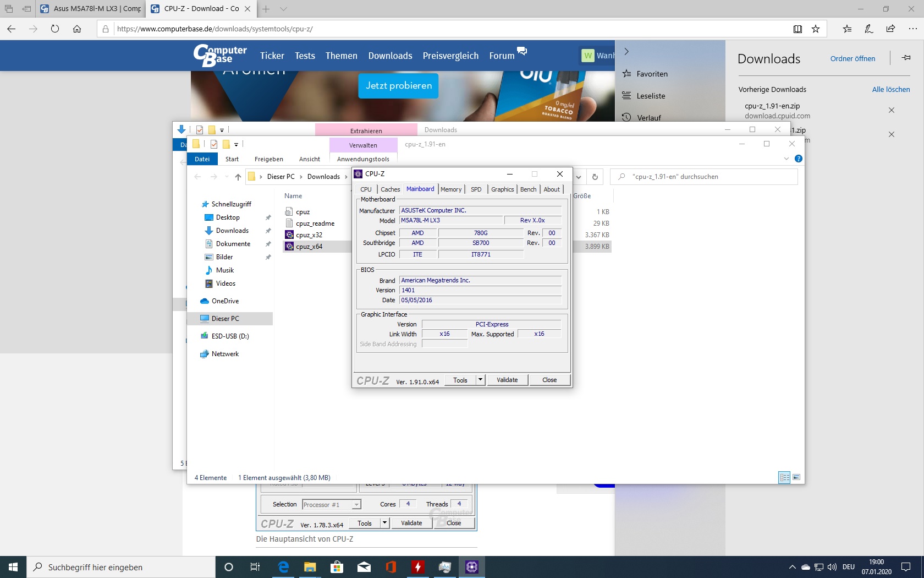924x578 pixels.
Task: Open Dokumente in the Explorer sidebar
Action: (233, 244)
